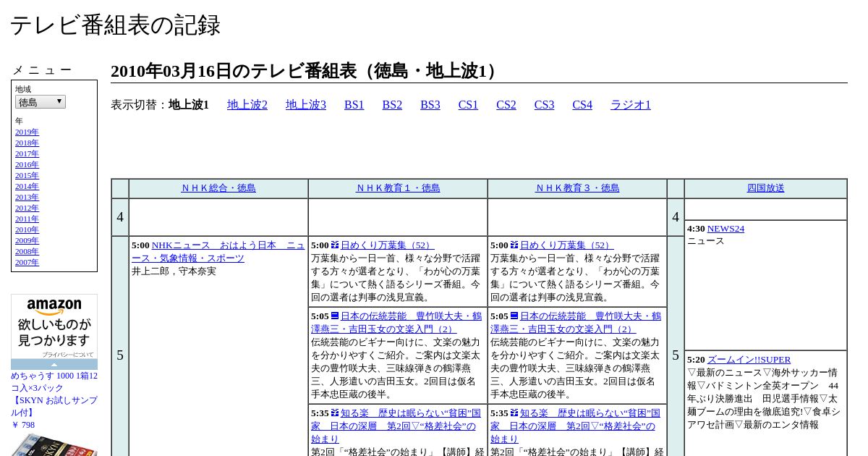Click the テレビ番組表の記録 site title
This screenshot has width=868, height=456.
(115, 25)
